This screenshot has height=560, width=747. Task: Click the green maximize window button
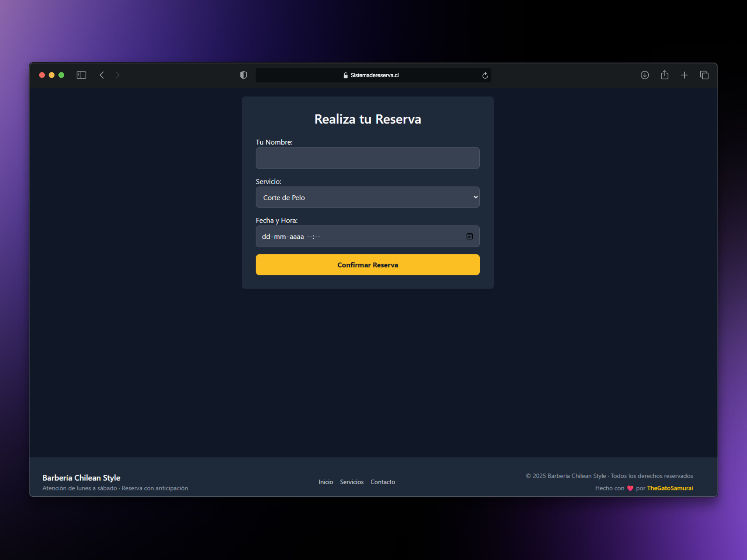(x=61, y=75)
